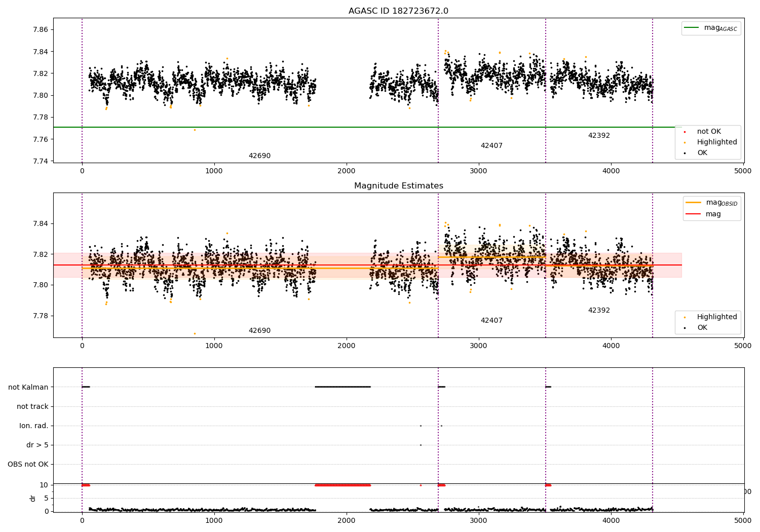This screenshot has height=532, width=760.
Task: Click the 7.82 tick in Magnitude Estimates plot
Action: pos(40,254)
